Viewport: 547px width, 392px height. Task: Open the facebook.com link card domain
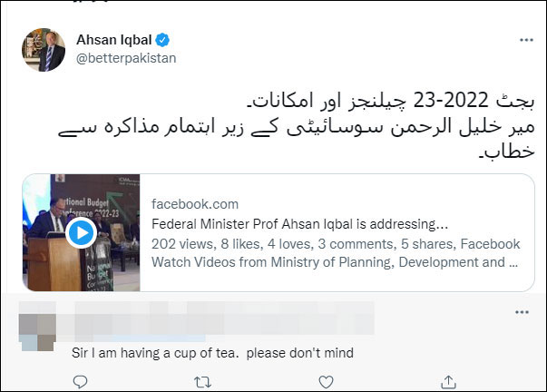click(x=195, y=204)
